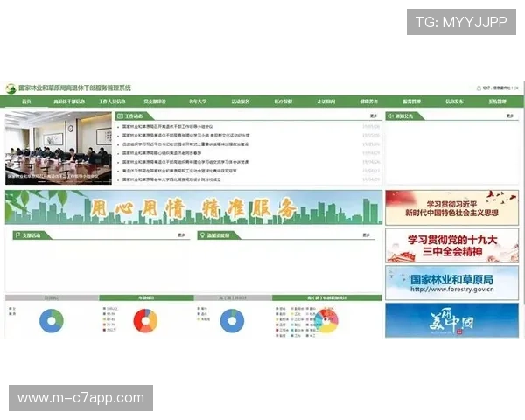Screen dimensions: 525x420
Task: Toggle first legend entry of retirement chart
Action: (x=202, y=309)
